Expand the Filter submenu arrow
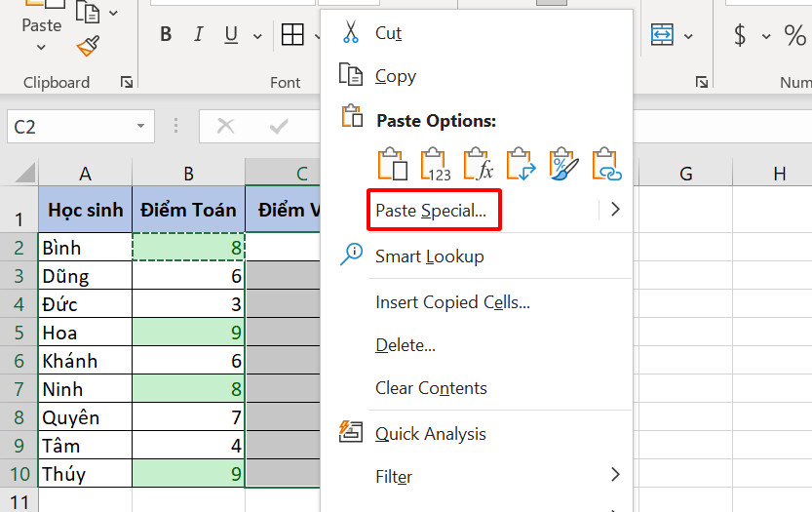The height and width of the screenshot is (512, 812). click(x=615, y=474)
